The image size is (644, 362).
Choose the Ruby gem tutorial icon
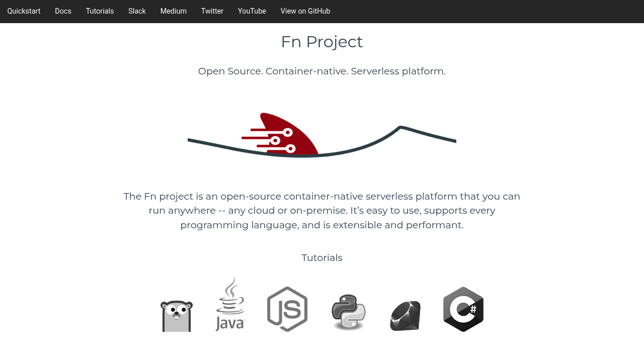(x=406, y=316)
